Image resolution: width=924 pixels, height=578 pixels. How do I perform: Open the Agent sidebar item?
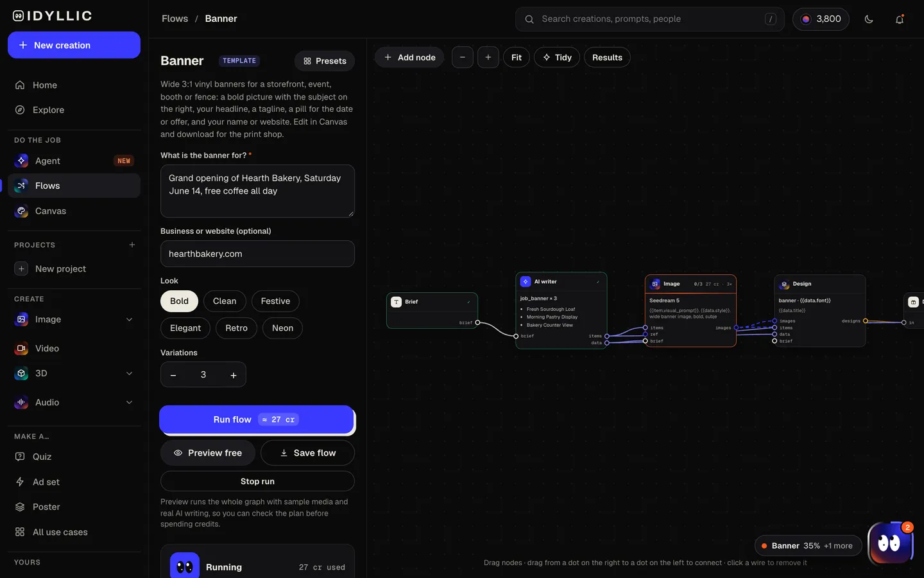coord(74,161)
